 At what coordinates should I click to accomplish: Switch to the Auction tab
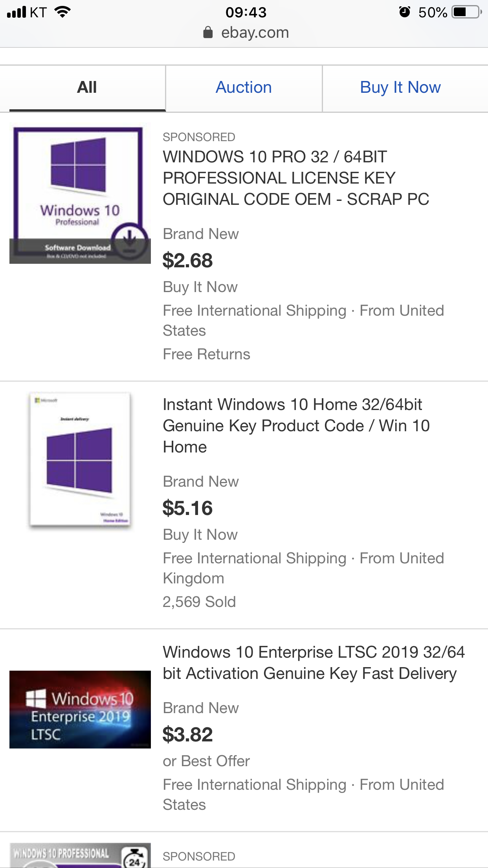[x=244, y=88]
